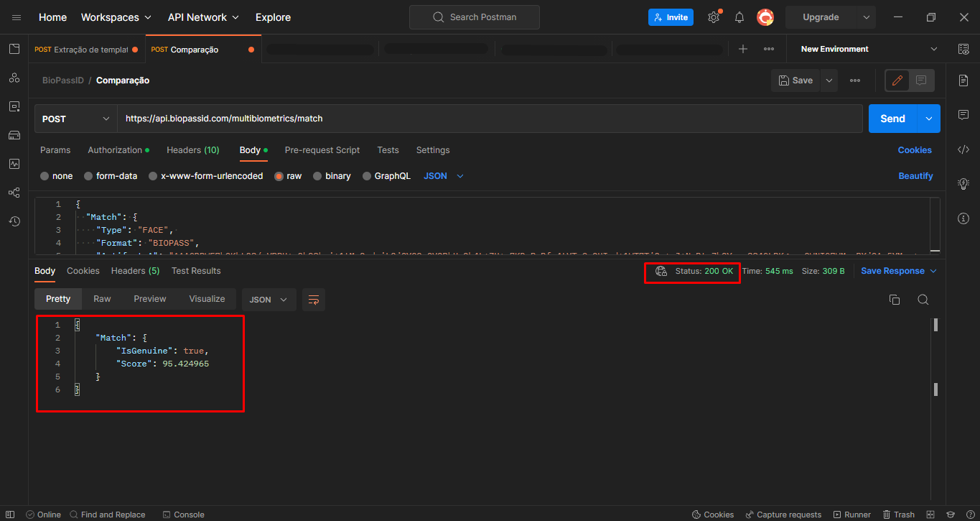Image resolution: width=980 pixels, height=521 pixels.
Task: Toggle response line wrap icon
Action: point(314,300)
